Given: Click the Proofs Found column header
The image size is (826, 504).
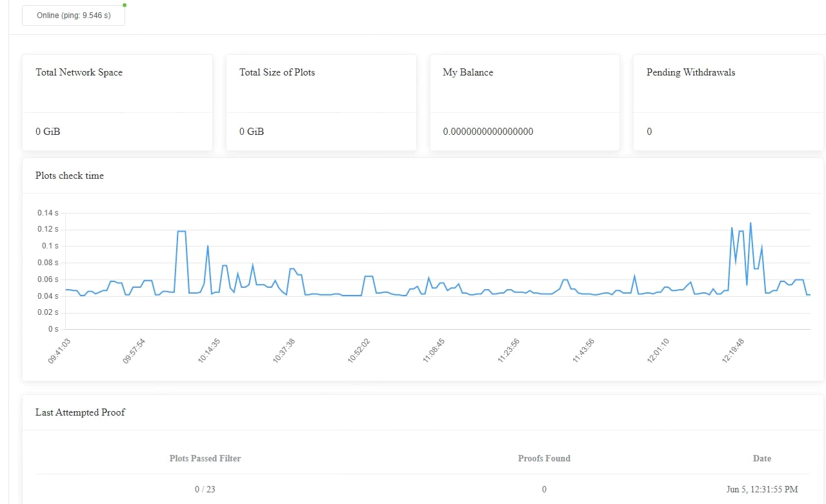Looking at the screenshot, I should click(x=544, y=458).
